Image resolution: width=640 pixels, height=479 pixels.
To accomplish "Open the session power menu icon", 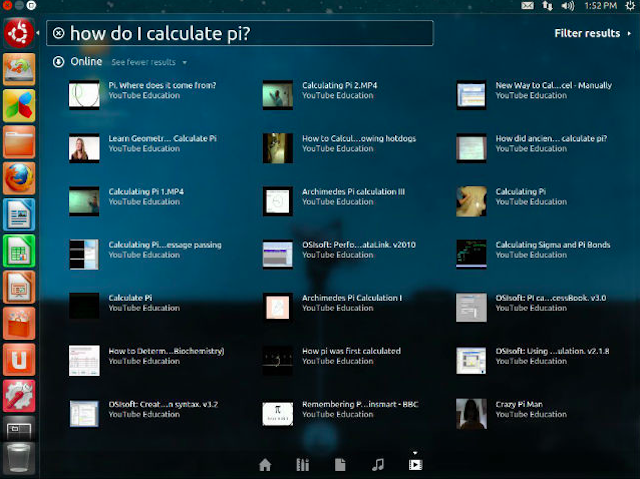I will coord(630,6).
